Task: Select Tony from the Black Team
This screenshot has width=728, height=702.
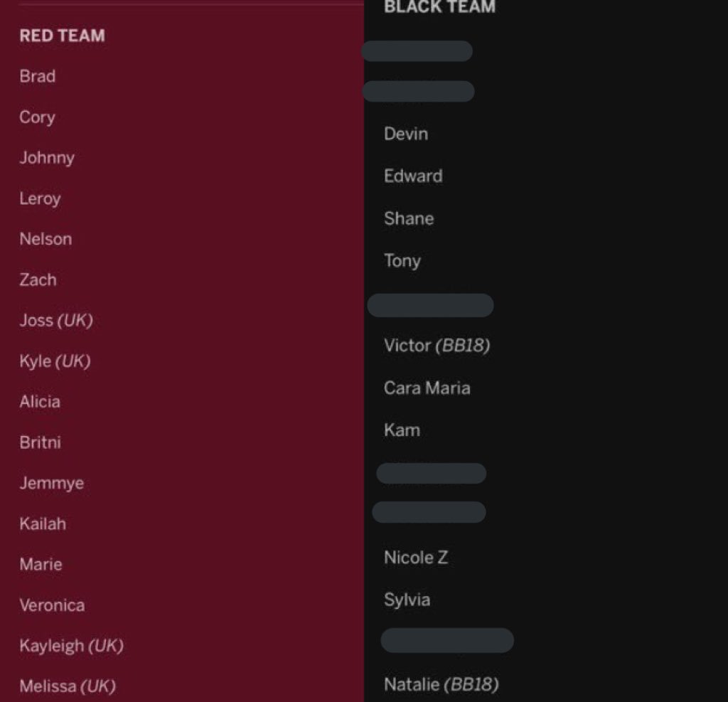Action: point(402,260)
